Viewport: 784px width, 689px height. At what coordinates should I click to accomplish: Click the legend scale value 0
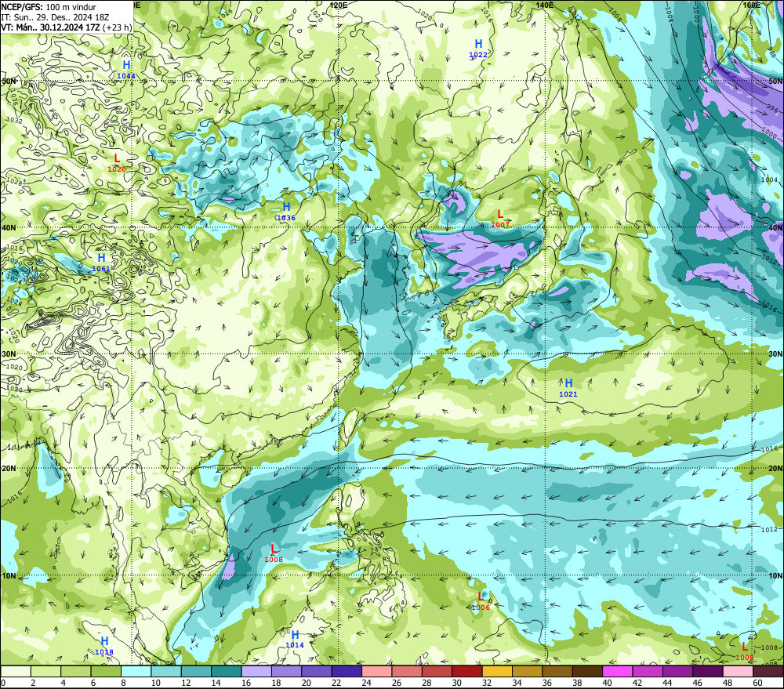[3, 683]
